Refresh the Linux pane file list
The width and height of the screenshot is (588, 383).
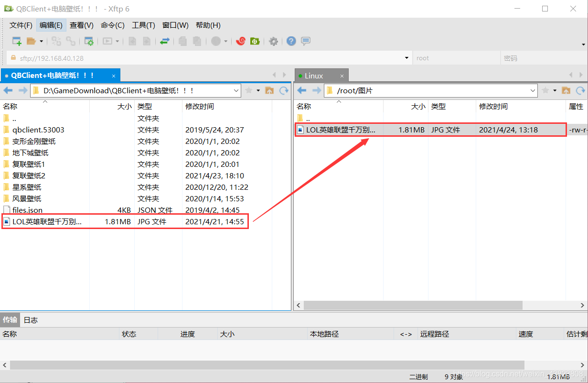point(580,90)
